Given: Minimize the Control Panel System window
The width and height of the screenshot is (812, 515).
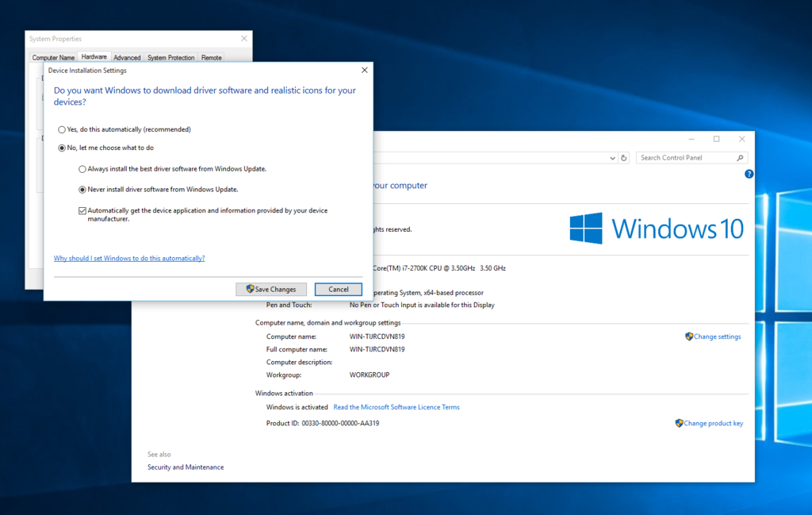Looking at the screenshot, I should click(691, 139).
